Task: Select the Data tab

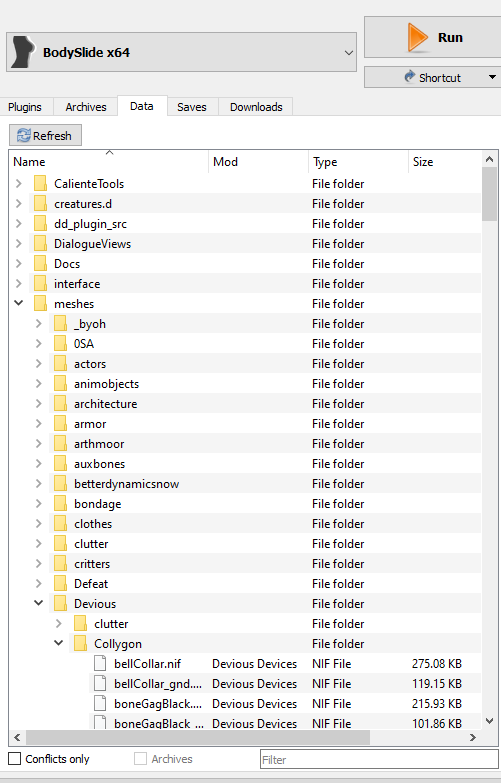Action: pos(142,106)
